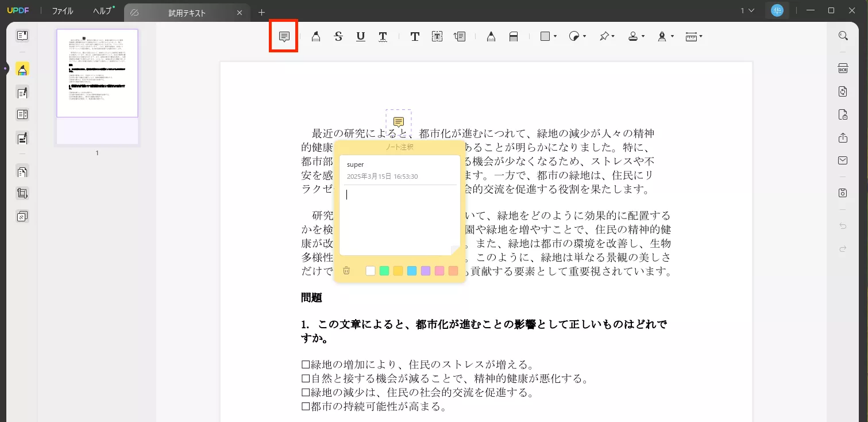Set the note color to purple

[x=426, y=271]
